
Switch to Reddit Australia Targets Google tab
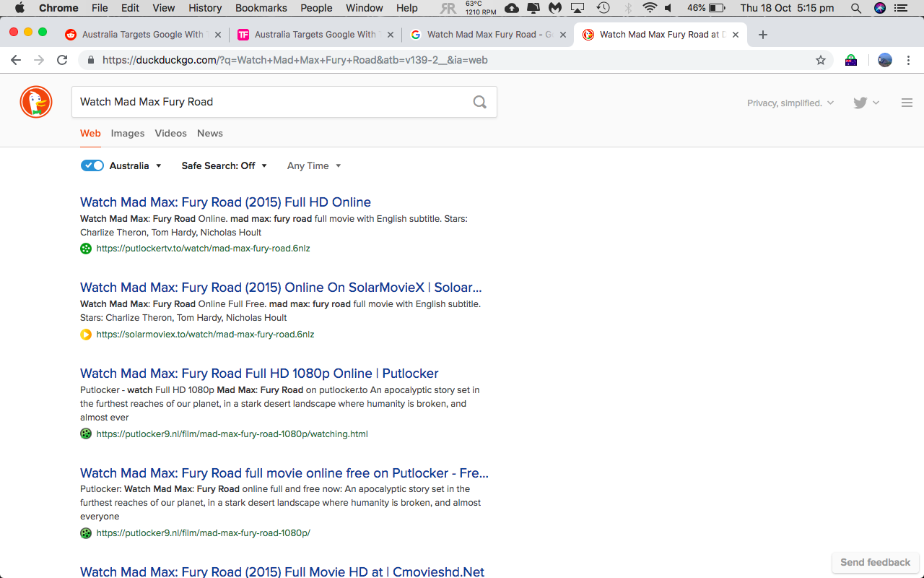(142, 35)
